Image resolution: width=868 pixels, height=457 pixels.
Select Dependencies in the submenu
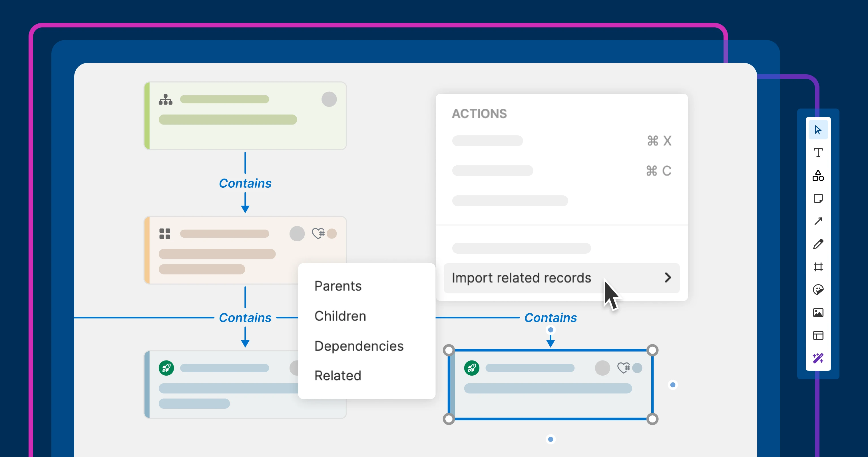click(359, 346)
